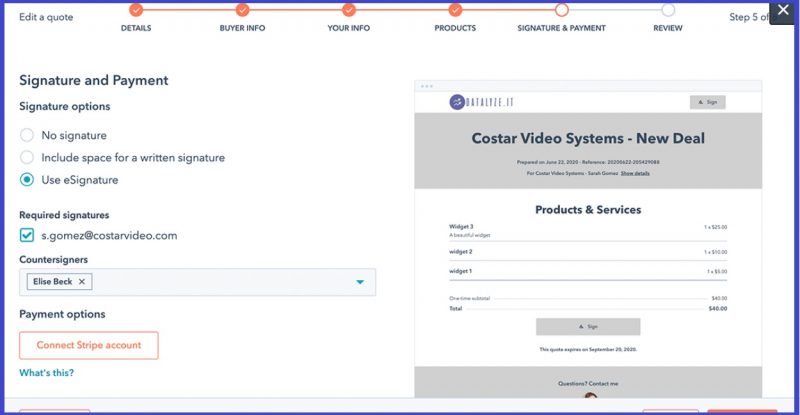Go to the Your Info step checkmark circle
This screenshot has height=415, width=800.
tap(349, 10)
